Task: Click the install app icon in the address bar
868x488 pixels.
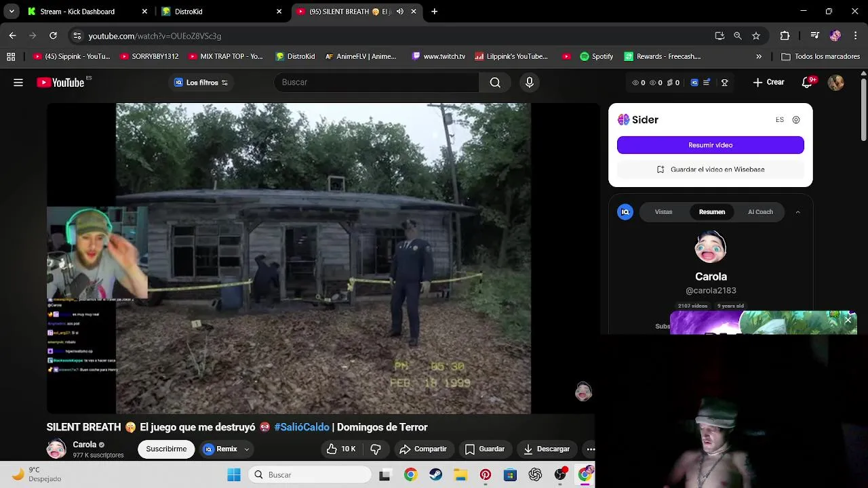Action: (719, 36)
